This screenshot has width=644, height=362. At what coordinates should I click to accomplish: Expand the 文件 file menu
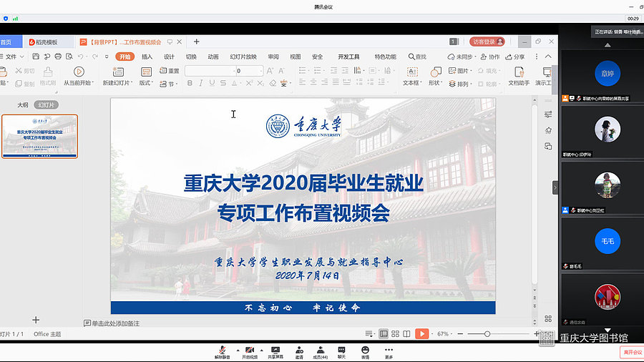coord(12,57)
